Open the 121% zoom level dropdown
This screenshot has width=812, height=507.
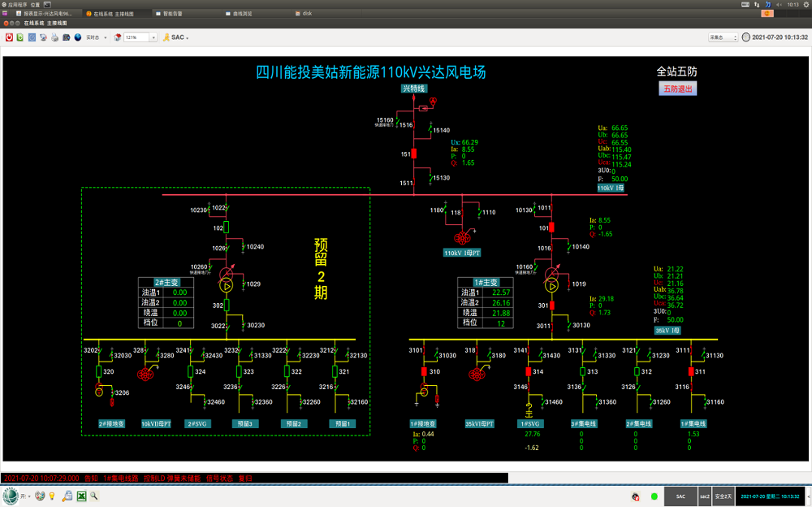(x=153, y=37)
